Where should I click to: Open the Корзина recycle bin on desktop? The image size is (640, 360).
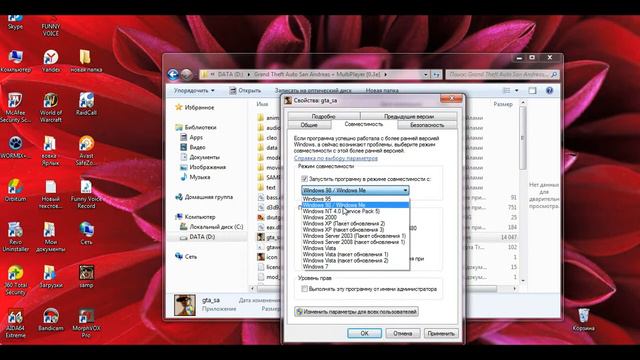(x=584, y=320)
